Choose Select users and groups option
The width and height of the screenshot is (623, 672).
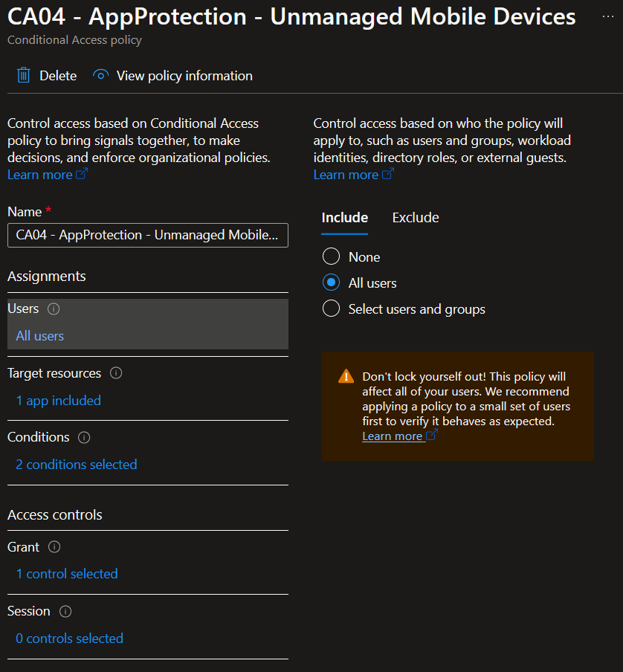(331, 309)
